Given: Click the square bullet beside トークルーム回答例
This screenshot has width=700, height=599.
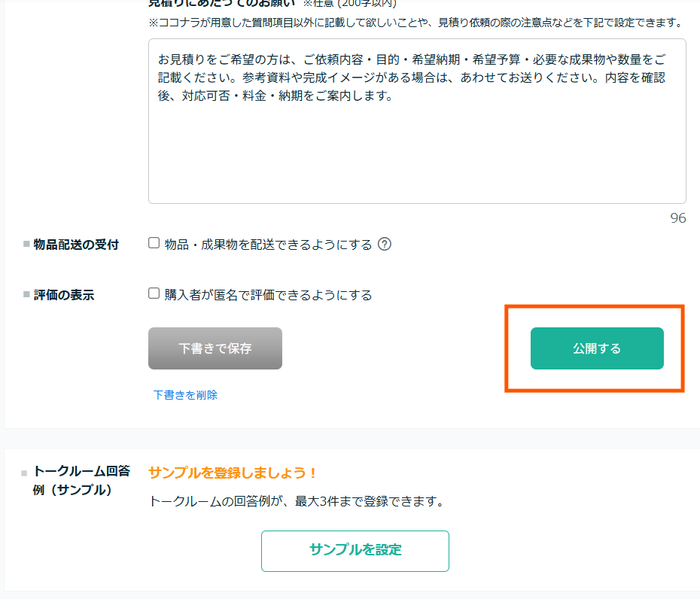Looking at the screenshot, I should tap(24, 473).
